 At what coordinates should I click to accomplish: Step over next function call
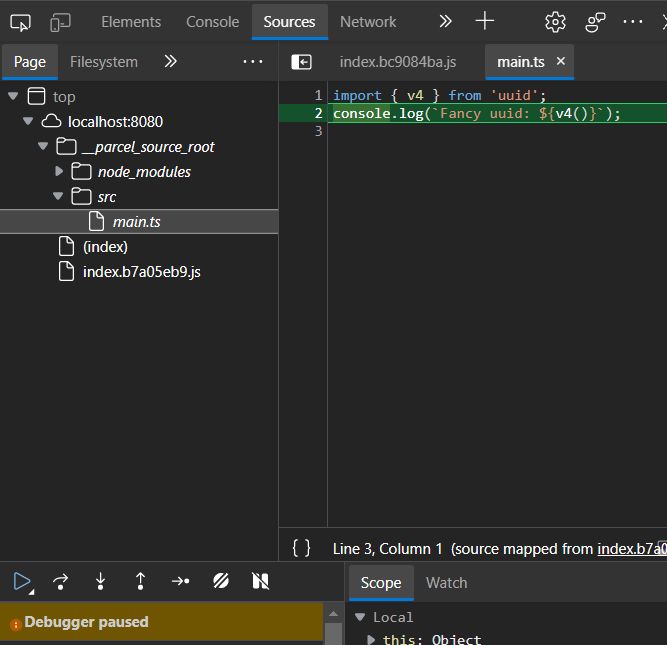60,581
